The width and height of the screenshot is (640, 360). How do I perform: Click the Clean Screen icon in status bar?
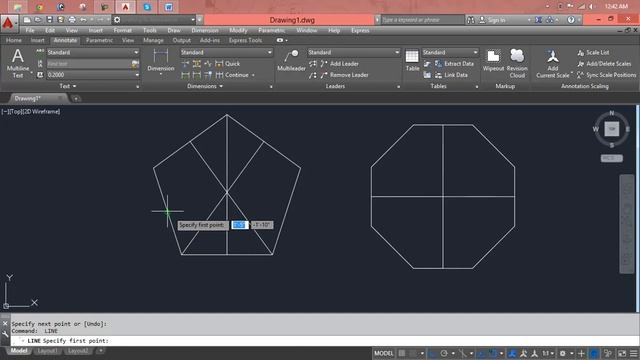[x=622, y=353]
